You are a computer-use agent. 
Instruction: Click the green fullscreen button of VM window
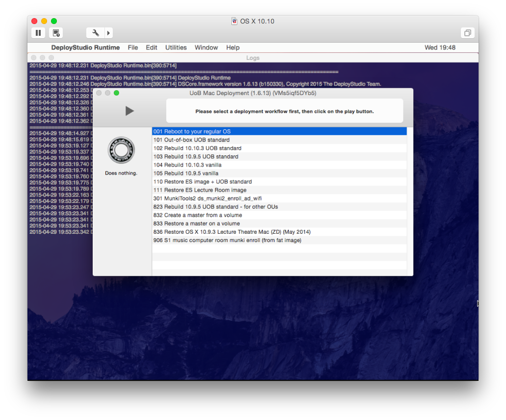pos(54,21)
